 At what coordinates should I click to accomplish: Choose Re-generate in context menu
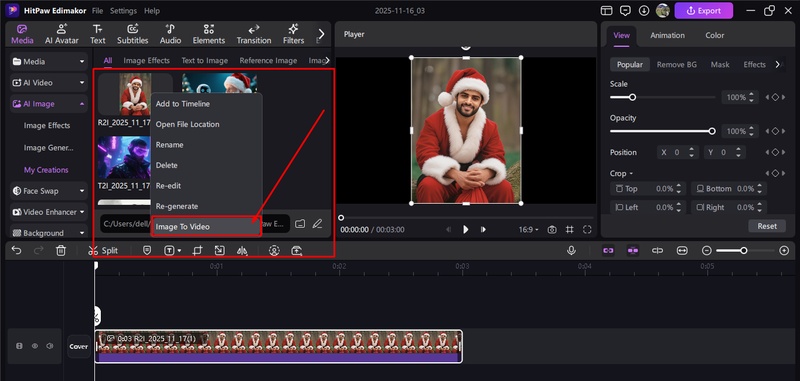point(206,206)
